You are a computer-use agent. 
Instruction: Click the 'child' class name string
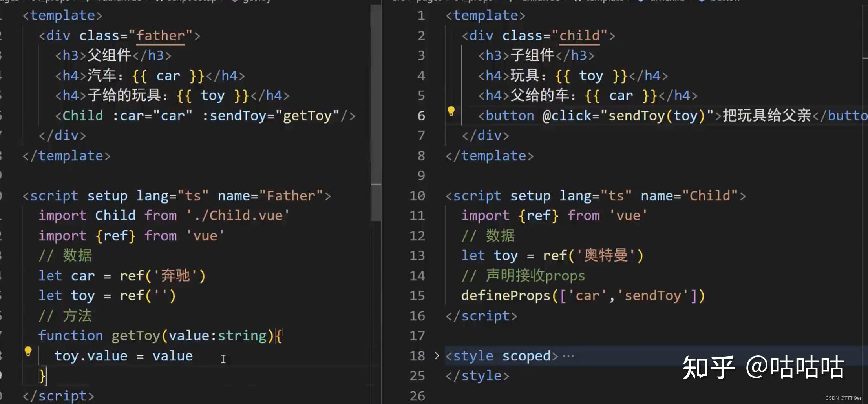[579, 36]
